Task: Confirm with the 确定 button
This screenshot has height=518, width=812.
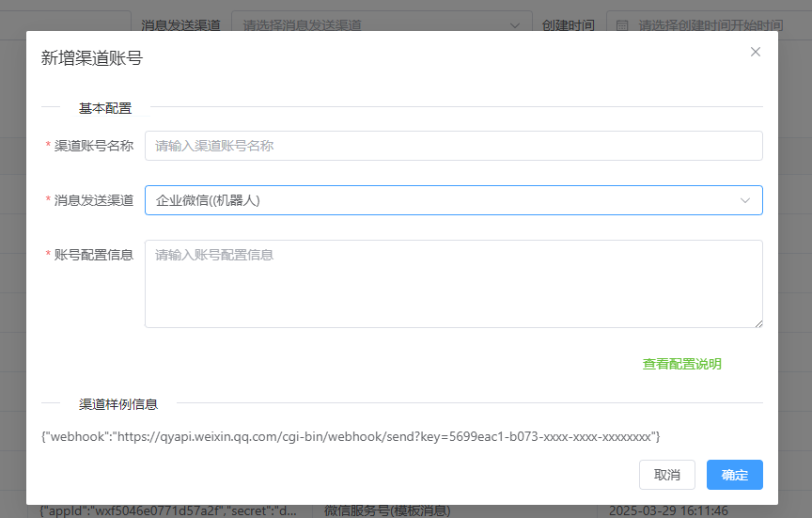Action: pos(734,475)
